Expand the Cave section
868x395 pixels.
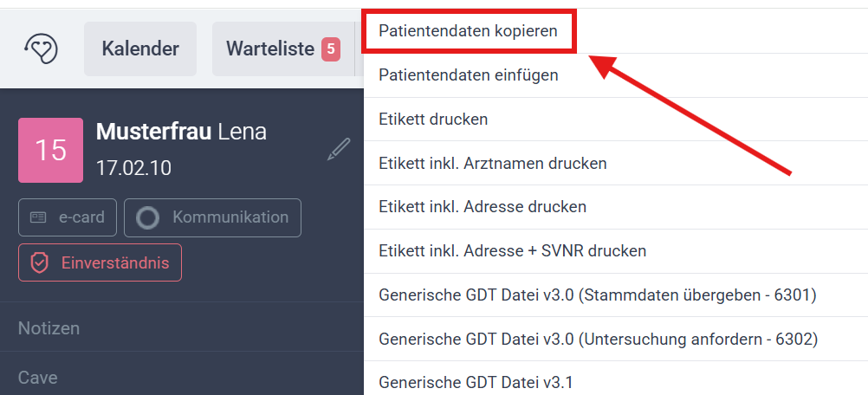tap(38, 378)
